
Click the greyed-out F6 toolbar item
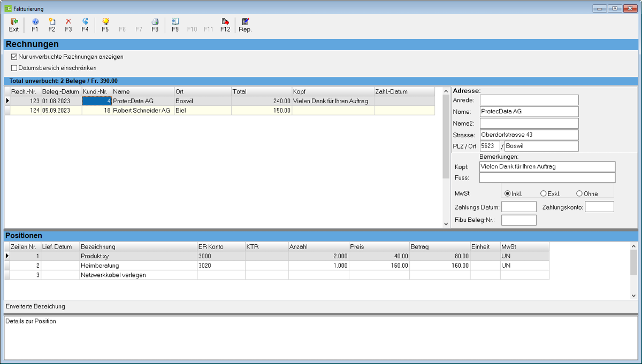click(x=122, y=29)
